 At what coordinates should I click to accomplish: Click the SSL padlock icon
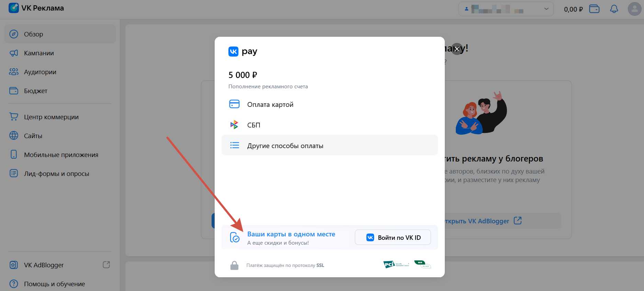[x=234, y=265]
